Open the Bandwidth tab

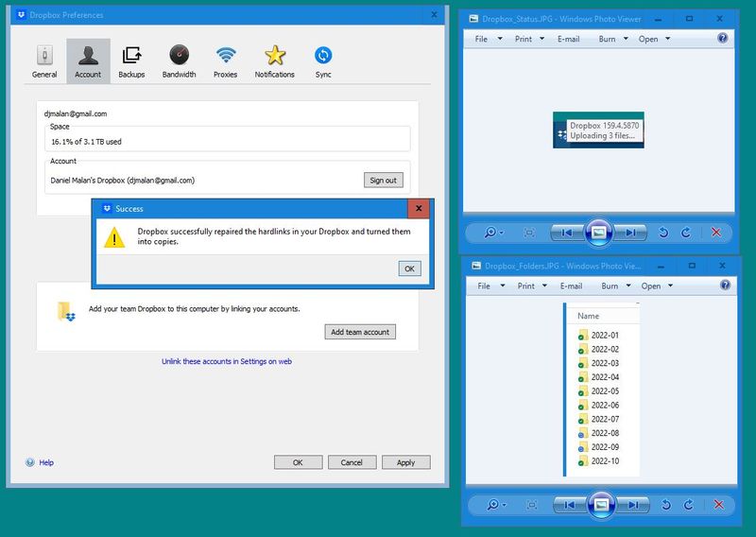[x=179, y=61]
